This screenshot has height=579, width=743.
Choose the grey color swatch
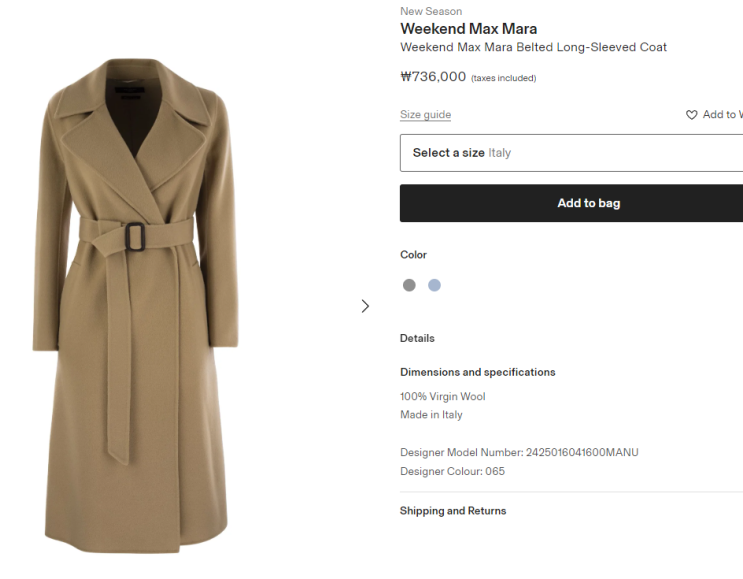click(409, 285)
